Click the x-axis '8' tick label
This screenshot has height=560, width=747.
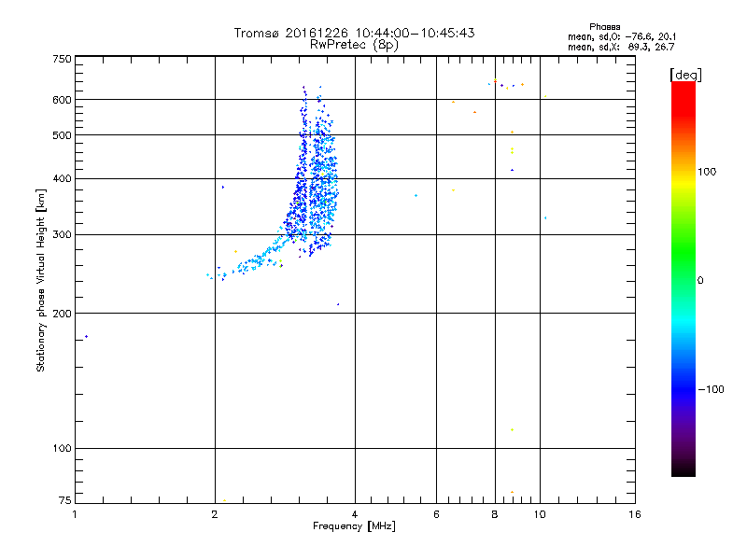click(x=495, y=514)
